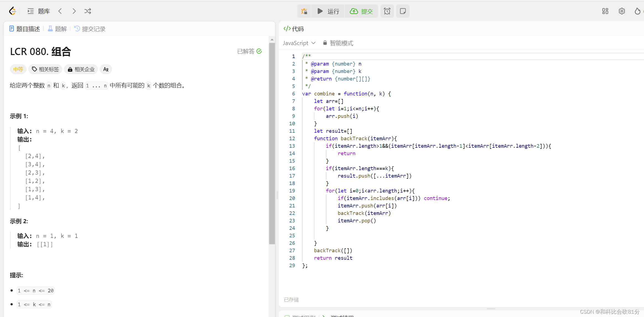Click the 'result.push([...itemArr])' line
This screenshot has height=317, width=644.
(x=375, y=176)
